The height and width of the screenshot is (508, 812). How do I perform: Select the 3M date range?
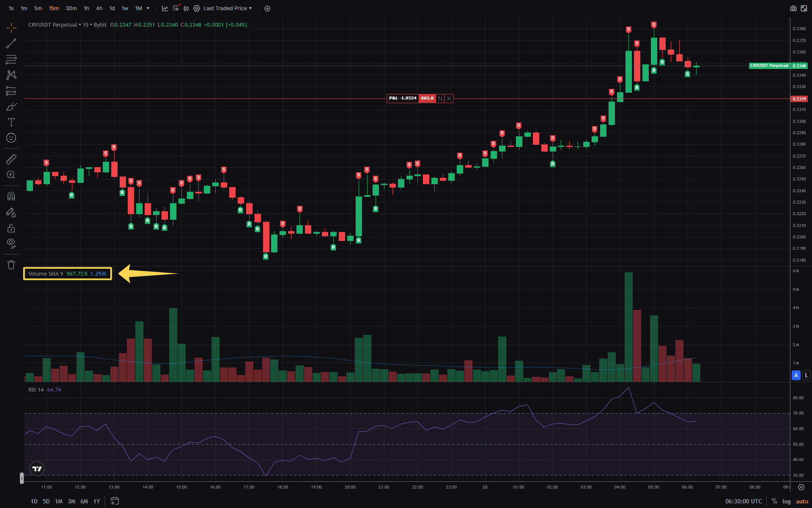pos(71,501)
